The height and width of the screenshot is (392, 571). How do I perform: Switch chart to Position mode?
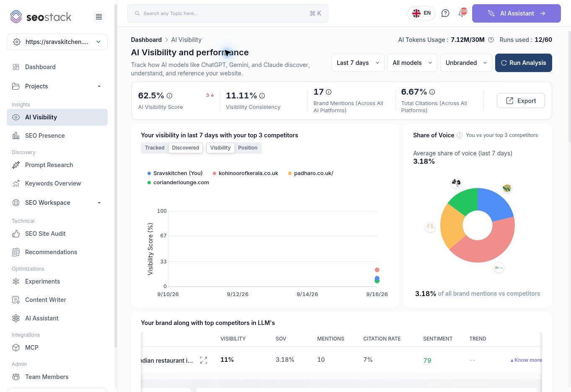(248, 148)
